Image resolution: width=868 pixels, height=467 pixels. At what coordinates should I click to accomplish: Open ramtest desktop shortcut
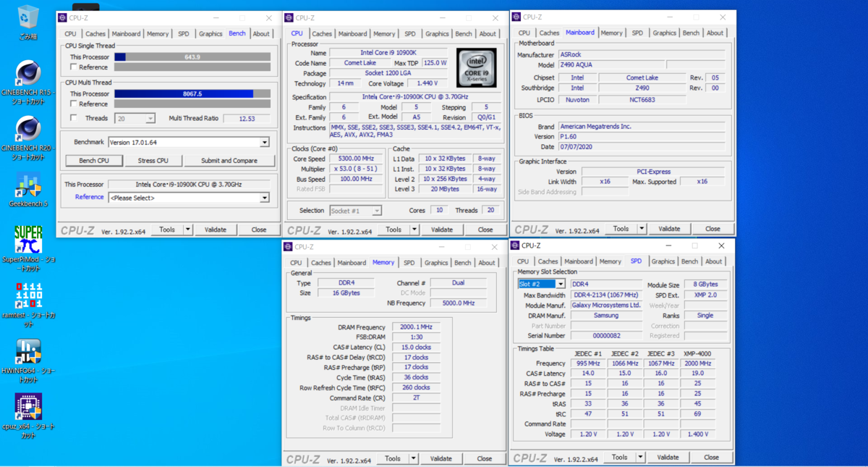point(28,304)
